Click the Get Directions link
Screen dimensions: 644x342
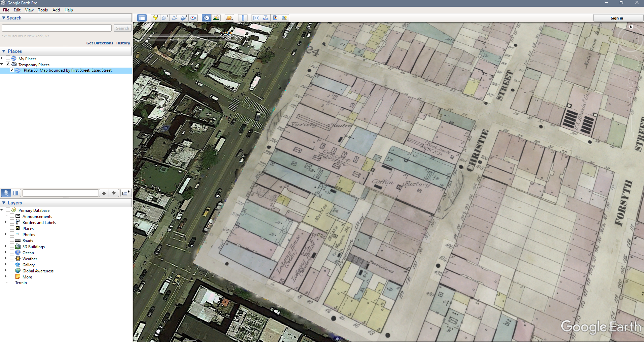click(x=100, y=43)
